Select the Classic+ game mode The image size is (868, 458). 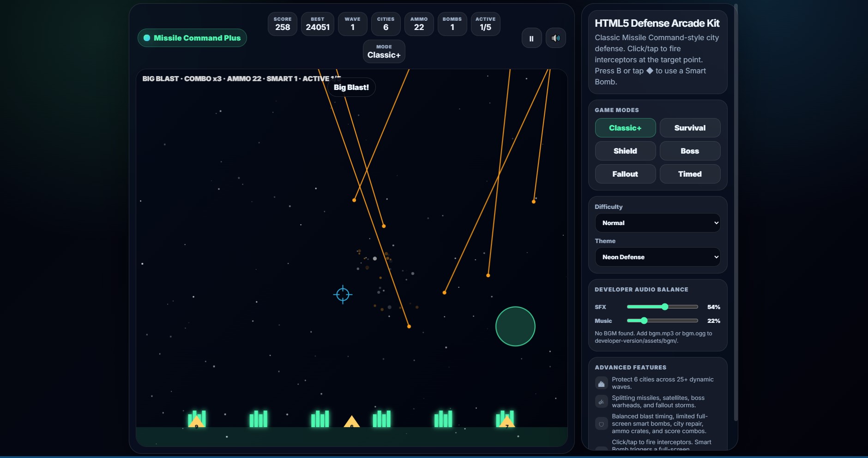click(x=625, y=128)
